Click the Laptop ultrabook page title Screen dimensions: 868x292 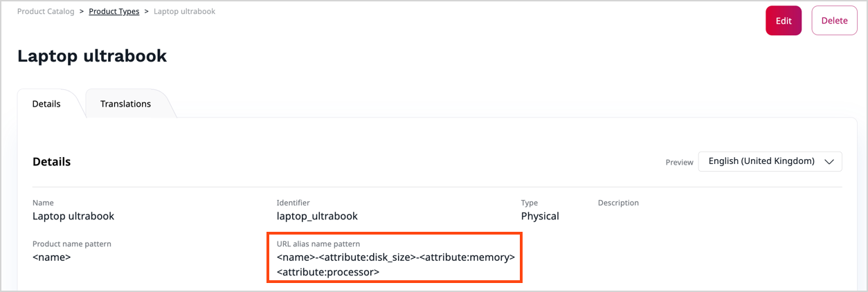(92, 56)
